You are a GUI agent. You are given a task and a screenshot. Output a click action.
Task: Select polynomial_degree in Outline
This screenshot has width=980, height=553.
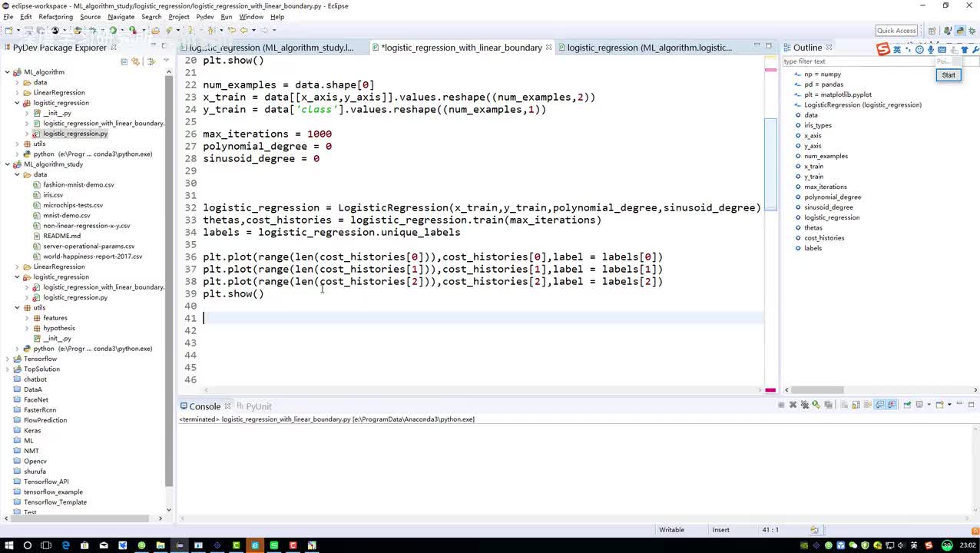(833, 197)
